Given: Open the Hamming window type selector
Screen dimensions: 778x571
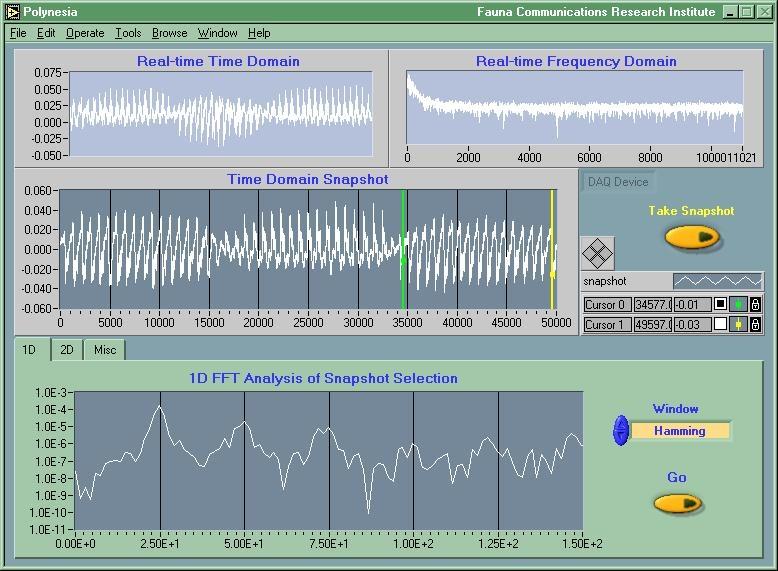Looking at the screenshot, I should click(x=680, y=431).
